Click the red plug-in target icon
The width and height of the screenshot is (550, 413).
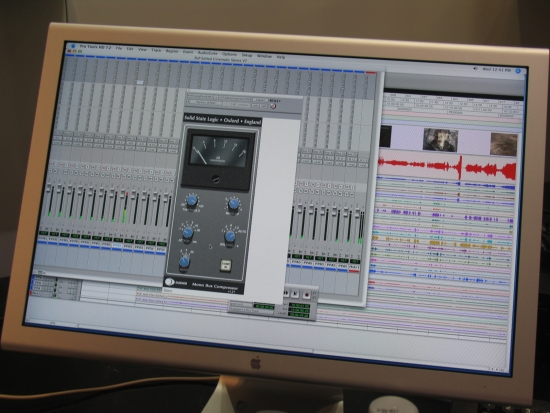[x=273, y=106]
